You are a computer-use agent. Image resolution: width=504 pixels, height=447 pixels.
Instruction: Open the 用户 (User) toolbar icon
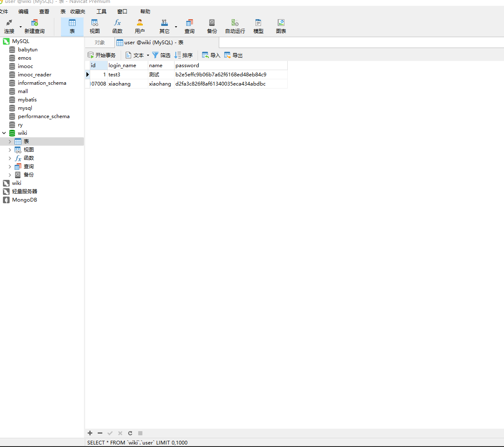pyautogui.click(x=140, y=26)
